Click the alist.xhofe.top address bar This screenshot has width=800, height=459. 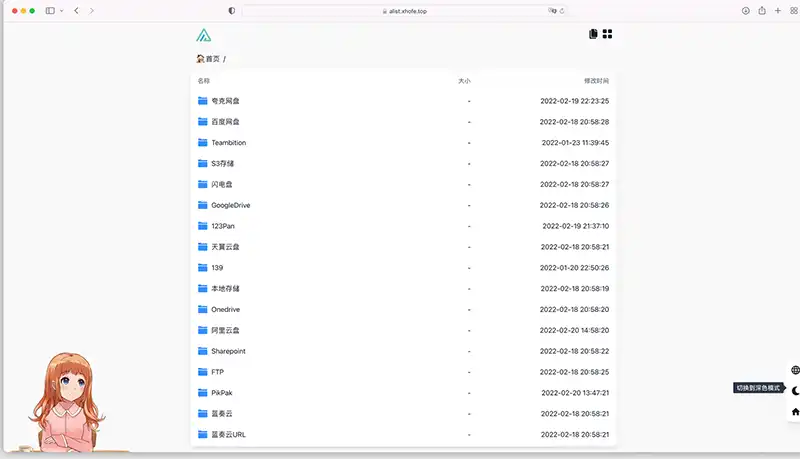point(405,11)
